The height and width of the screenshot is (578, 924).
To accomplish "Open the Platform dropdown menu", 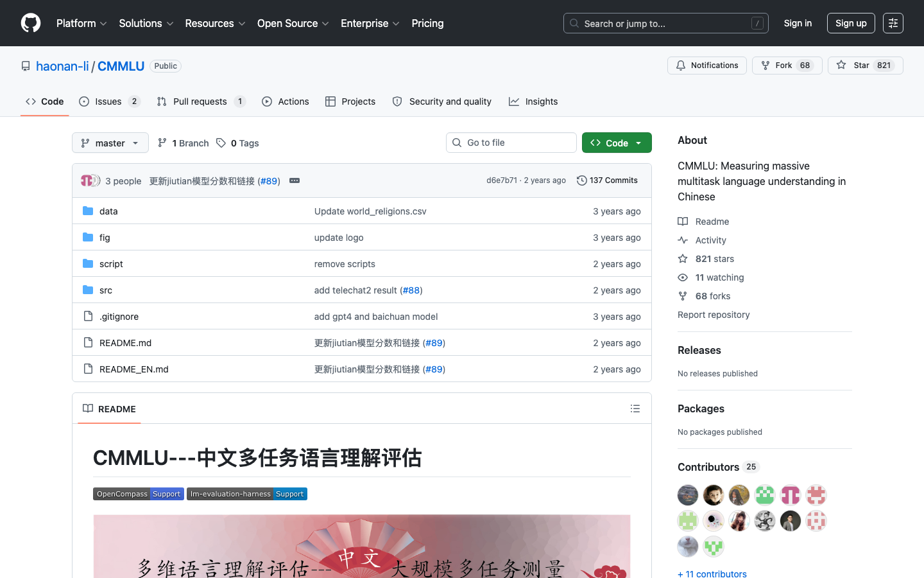I will pos(81,23).
